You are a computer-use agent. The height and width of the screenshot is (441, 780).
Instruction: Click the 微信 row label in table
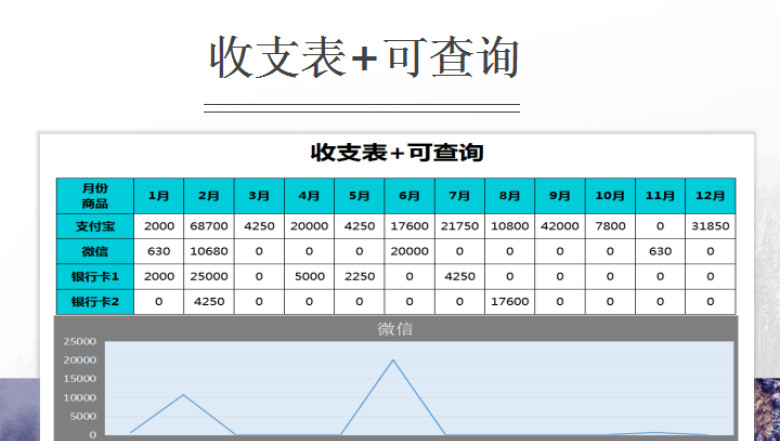click(95, 251)
